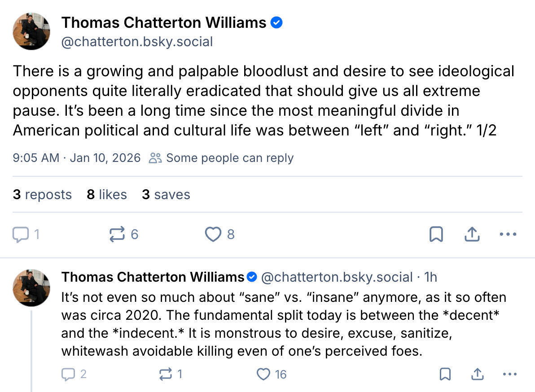The width and height of the screenshot is (535, 392).
Task: Click the blue verified badge on main post
Action: pos(276,22)
